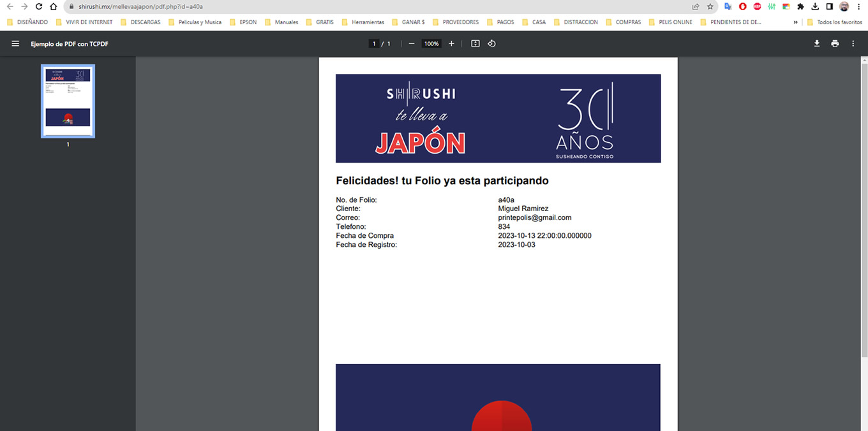The height and width of the screenshot is (431, 868).
Task: Select the page 1 thumbnail
Action: click(68, 101)
